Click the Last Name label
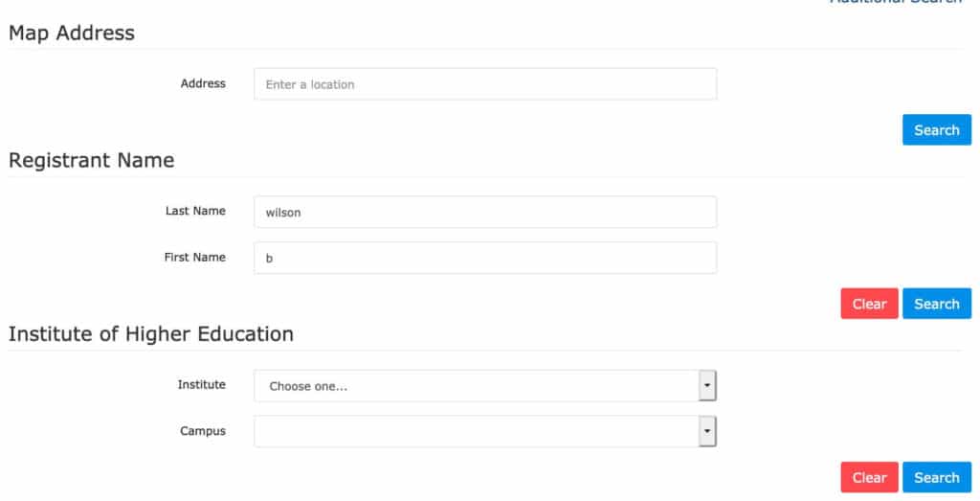 click(195, 211)
